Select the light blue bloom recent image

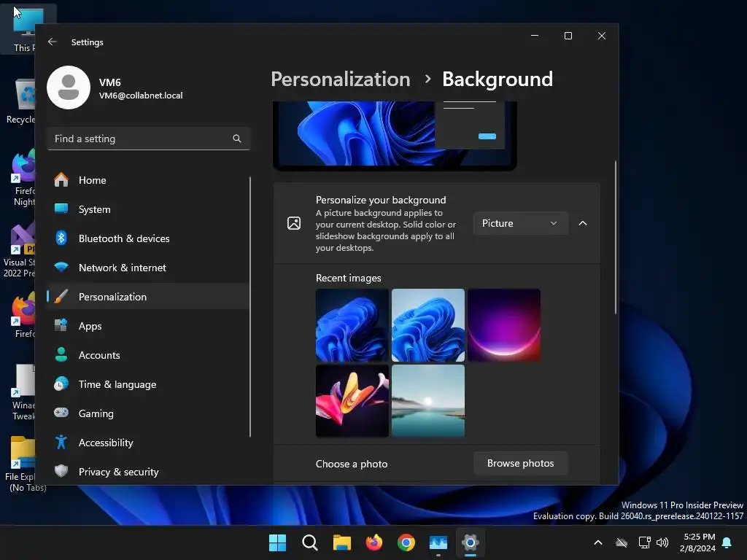[x=427, y=325]
